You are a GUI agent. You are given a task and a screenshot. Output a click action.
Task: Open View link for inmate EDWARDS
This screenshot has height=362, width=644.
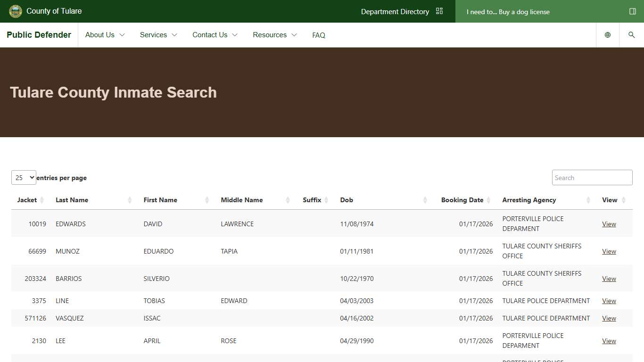[609, 223]
